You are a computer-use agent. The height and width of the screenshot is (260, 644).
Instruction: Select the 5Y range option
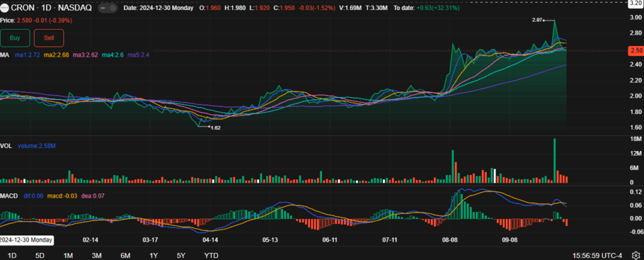181,256
